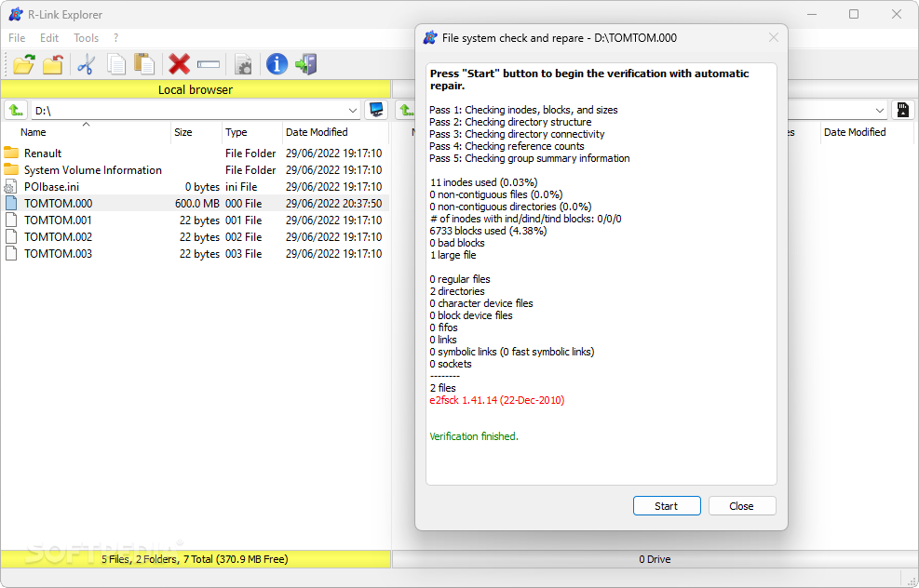Image resolution: width=919 pixels, height=588 pixels.
Task: Select the Renault folder name
Action: click(x=43, y=154)
